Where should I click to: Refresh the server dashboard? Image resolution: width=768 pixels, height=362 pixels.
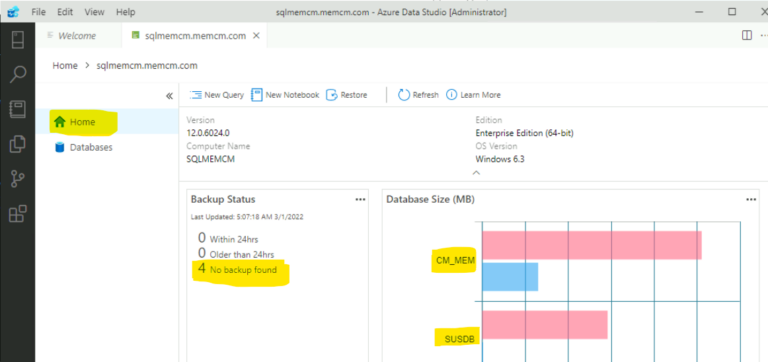point(418,95)
